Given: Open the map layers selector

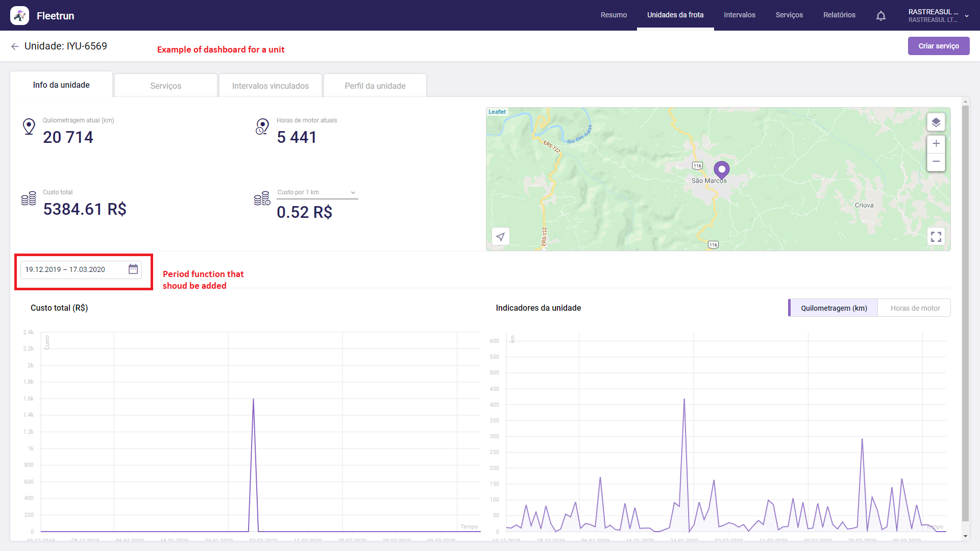Looking at the screenshot, I should (x=936, y=122).
